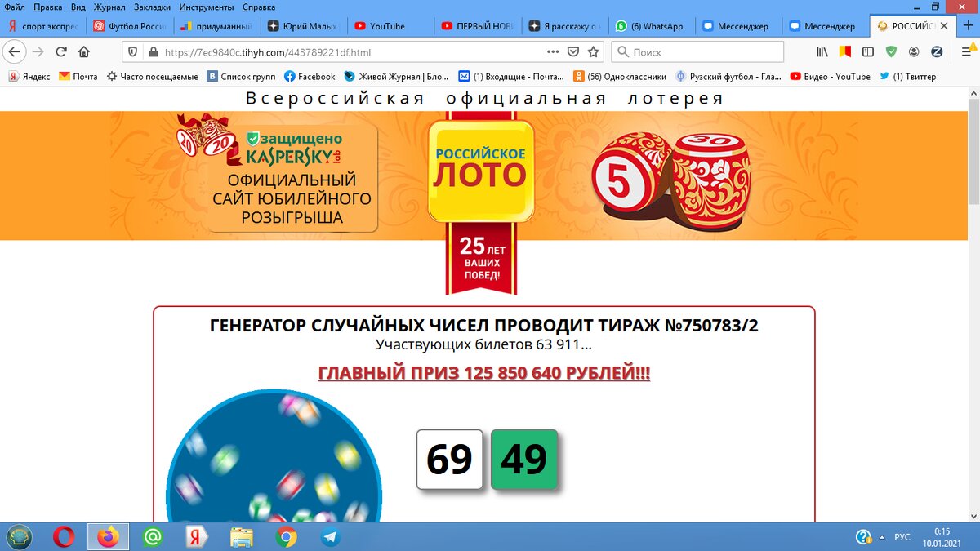This screenshot has width=980, height=551.
Task: Switch to Firefox in the taskbar
Action: [x=108, y=537]
